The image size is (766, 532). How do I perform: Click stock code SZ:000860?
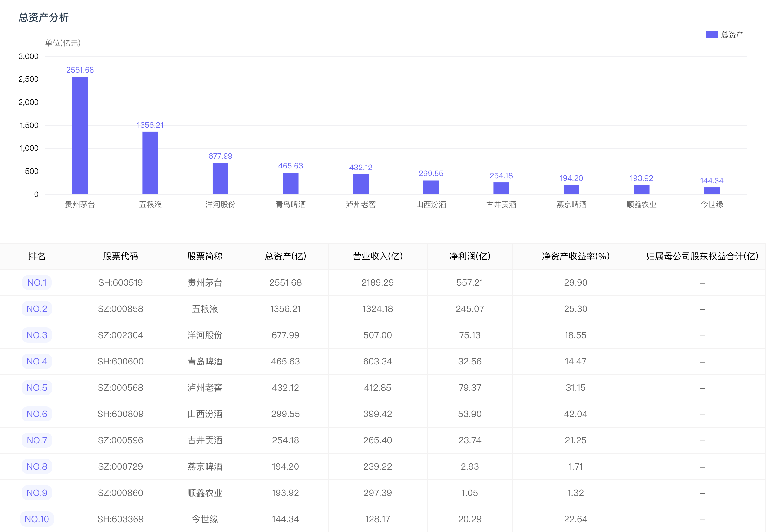(x=120, y=493)
